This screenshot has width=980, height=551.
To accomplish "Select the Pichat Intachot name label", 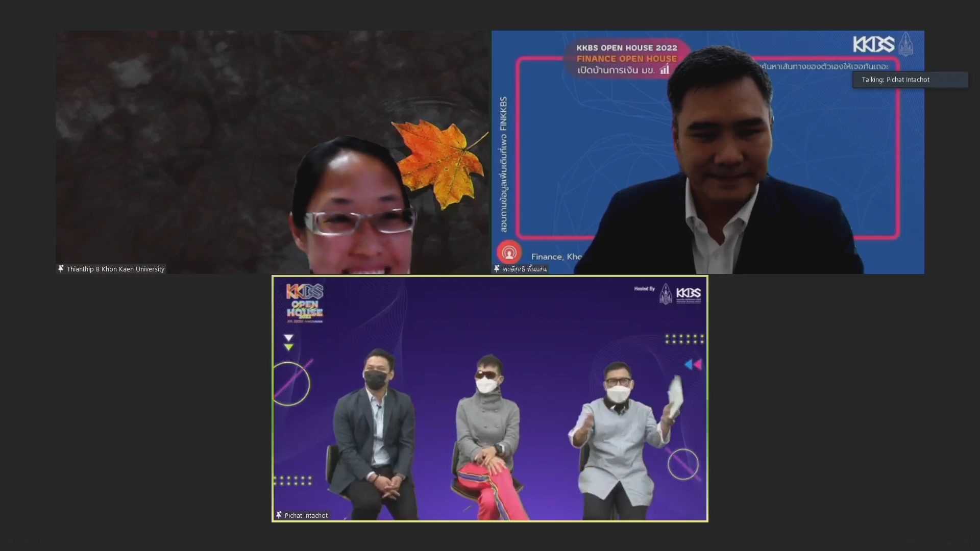I will 306,515.
